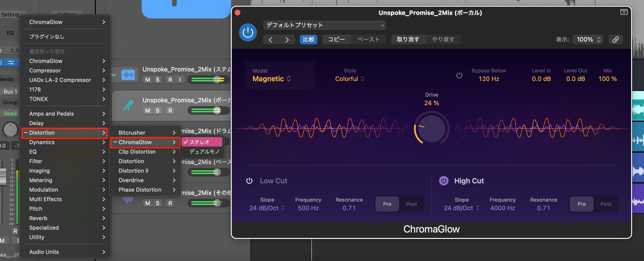Open the Model Magnetic selector
The image size is (644, 261).
point(272,79)
